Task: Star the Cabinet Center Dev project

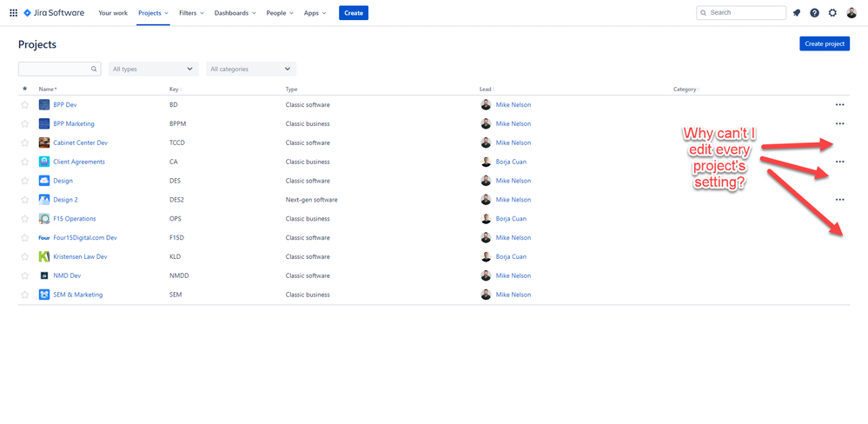Action: coord(24,142)
